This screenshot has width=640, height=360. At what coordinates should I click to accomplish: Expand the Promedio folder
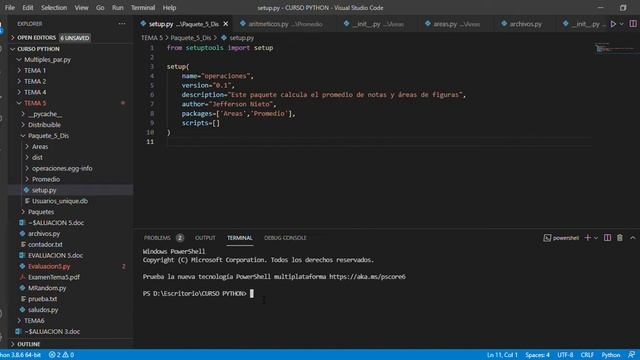pyautogui.click(x=46, y=179)
